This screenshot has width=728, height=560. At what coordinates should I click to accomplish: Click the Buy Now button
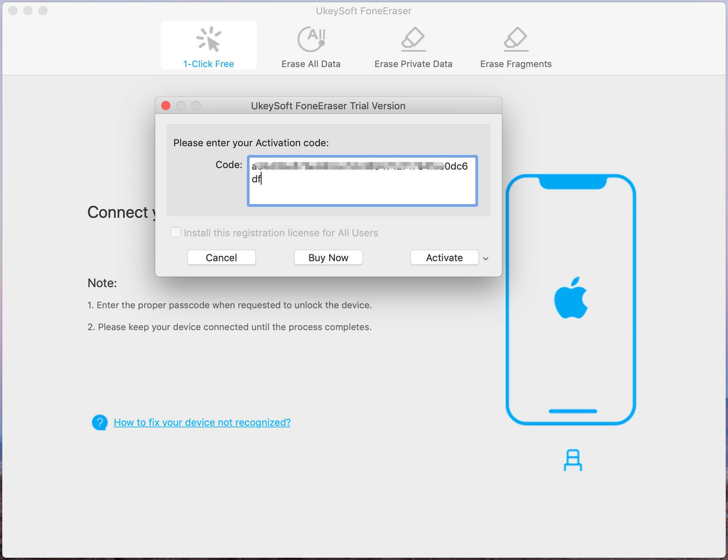(328, 257)
